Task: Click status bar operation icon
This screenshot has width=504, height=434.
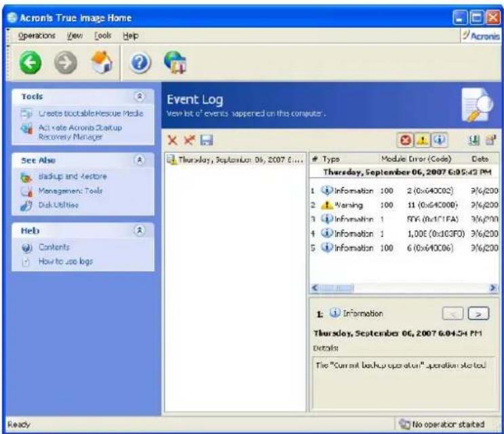Action: (404, 424)
